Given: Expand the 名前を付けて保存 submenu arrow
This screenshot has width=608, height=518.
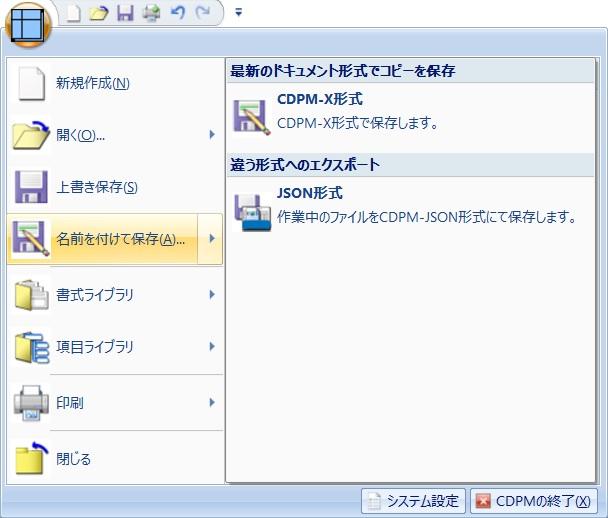Looking at the screenshot, I should 211,239.
